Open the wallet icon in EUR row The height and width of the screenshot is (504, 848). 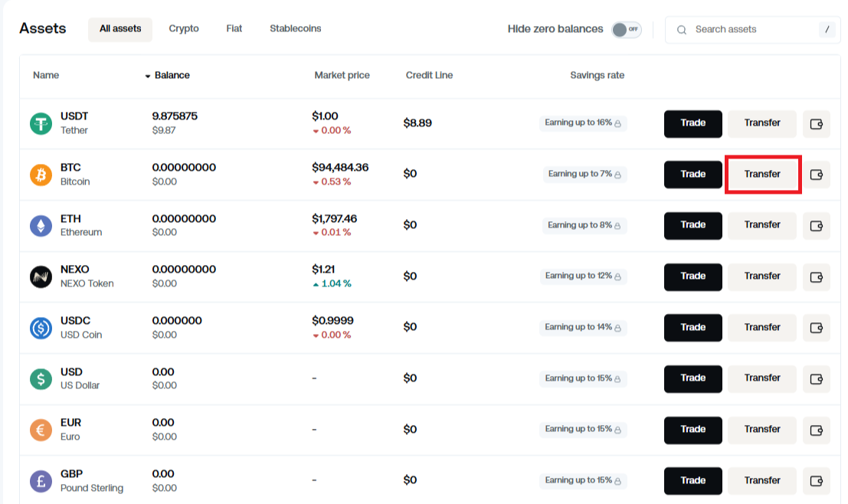(816, 430)
